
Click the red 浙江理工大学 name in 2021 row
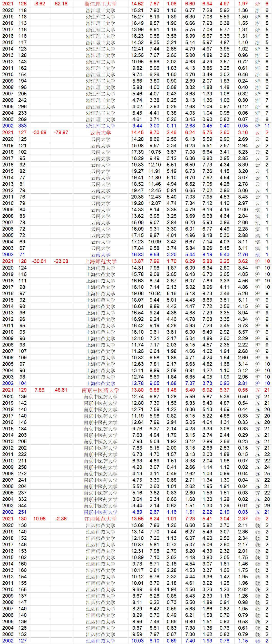point(100,4)
